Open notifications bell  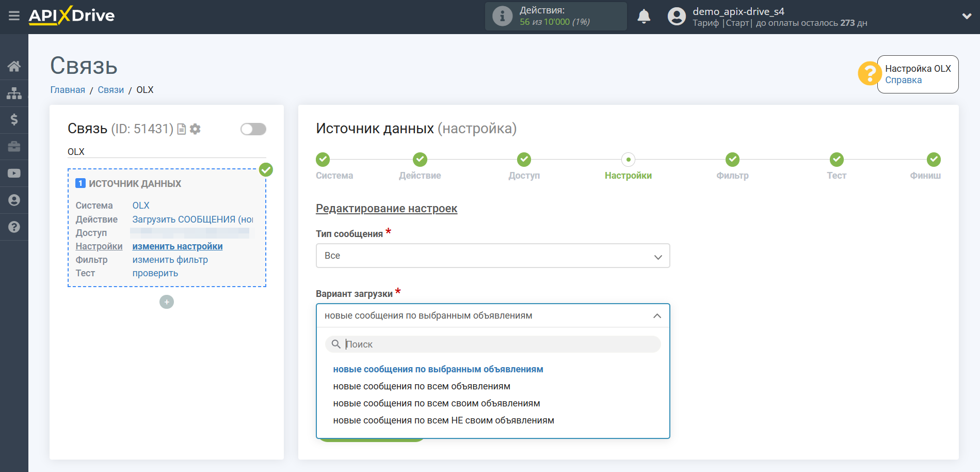[x=644, y=17]
